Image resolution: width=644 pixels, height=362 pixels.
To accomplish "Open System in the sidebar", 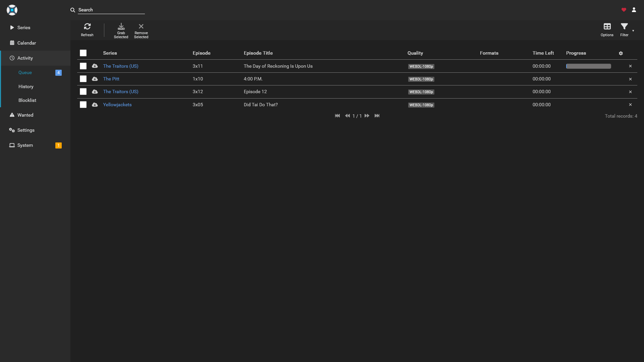I will click(x=35, y=145).
